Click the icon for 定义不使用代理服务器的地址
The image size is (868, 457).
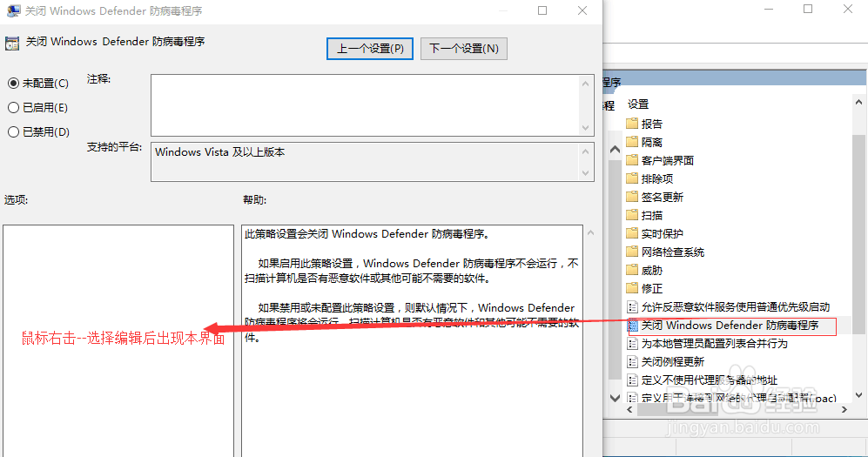[x=632, y=380]
